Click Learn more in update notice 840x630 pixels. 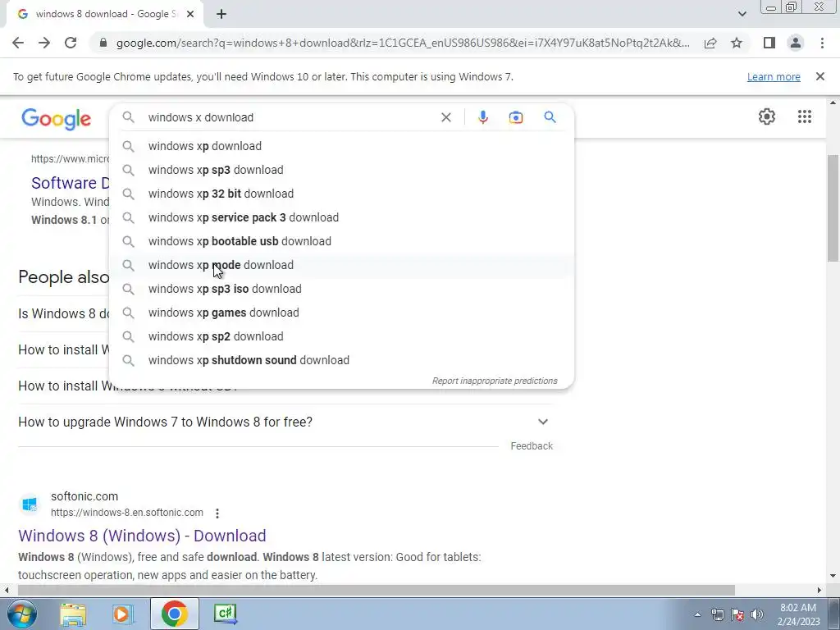(x=774, y=76)
